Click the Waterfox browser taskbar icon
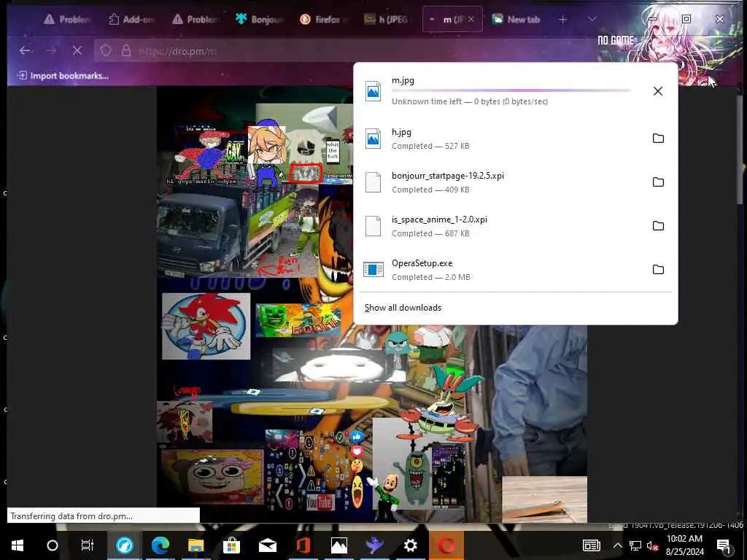The width and height of the screenshot is (747, 560). point(124,545)
